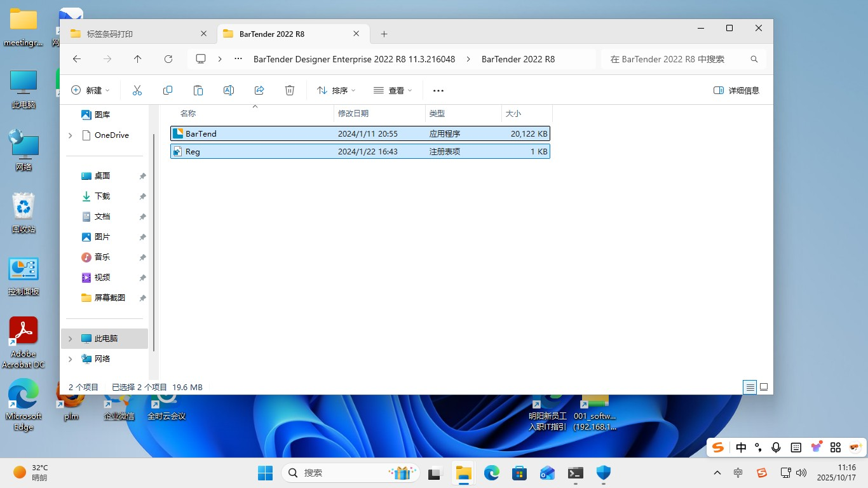Expand hidden path with ellipsis in address bar
Viewport: 868px width, 488px height.
pyautogui.click(x=238, y=59)
